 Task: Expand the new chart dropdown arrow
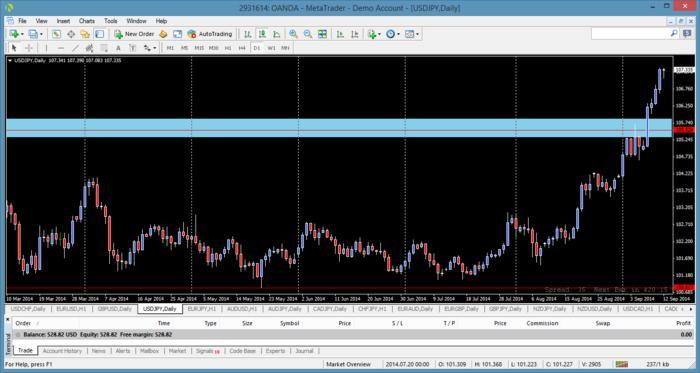coord(22,34)
